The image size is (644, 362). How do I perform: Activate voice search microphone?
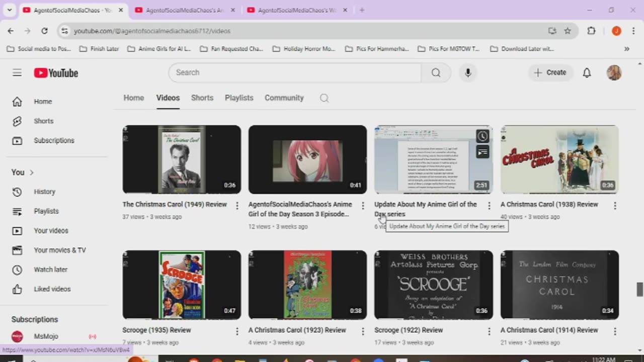[x=468, y=72]
